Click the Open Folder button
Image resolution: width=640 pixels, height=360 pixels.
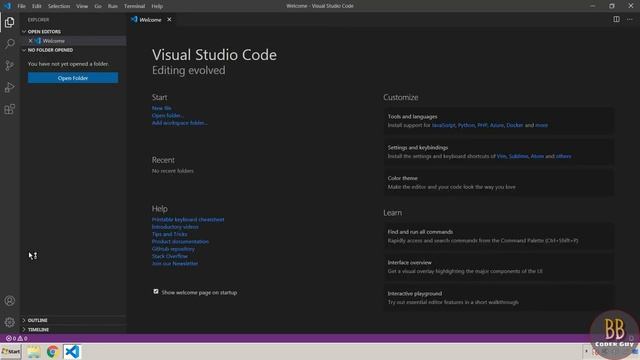[73, 78]
